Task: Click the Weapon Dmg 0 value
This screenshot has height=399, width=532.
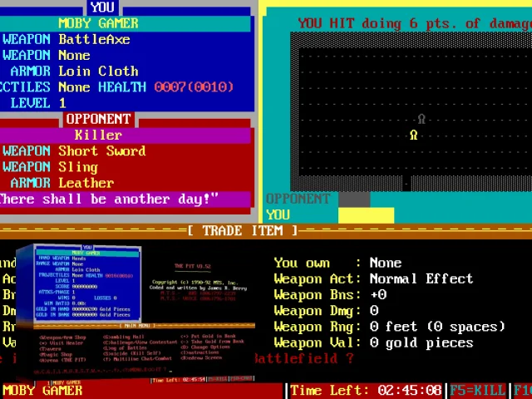Action: (x=374, y=311)
